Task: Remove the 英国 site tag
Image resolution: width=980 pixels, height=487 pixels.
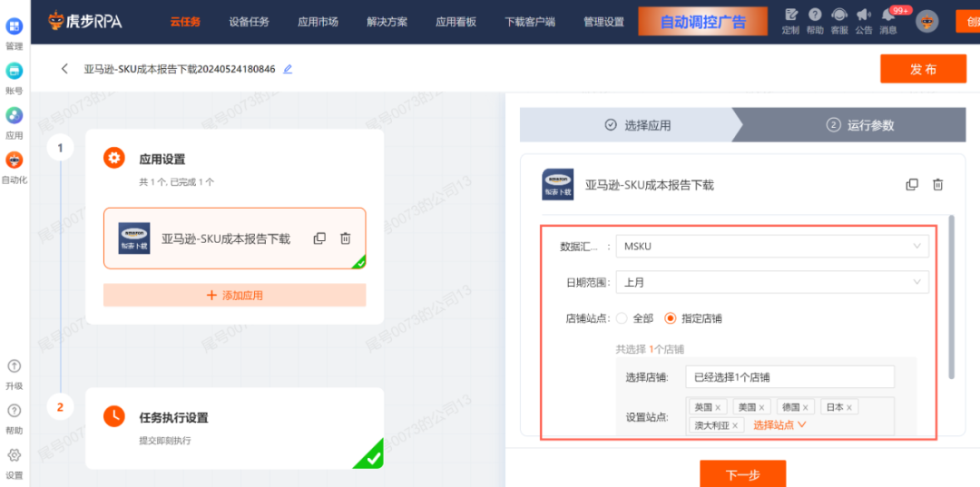Action: [x=718, y=407]
